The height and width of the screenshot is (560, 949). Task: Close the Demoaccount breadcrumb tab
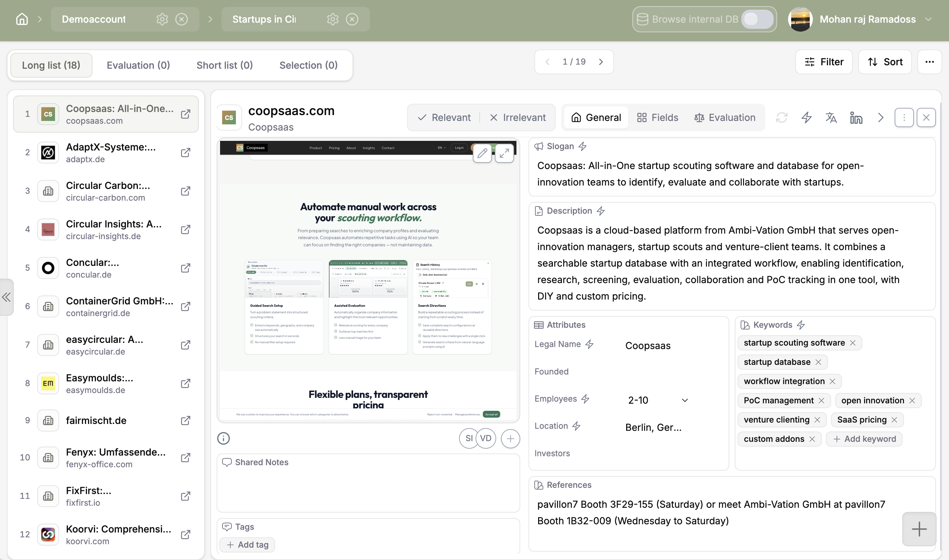[x=182, y=19]
